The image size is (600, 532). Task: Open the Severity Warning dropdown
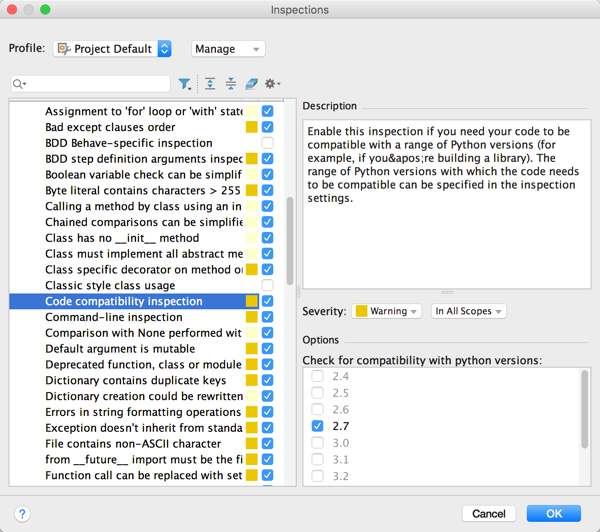[387, 311]
